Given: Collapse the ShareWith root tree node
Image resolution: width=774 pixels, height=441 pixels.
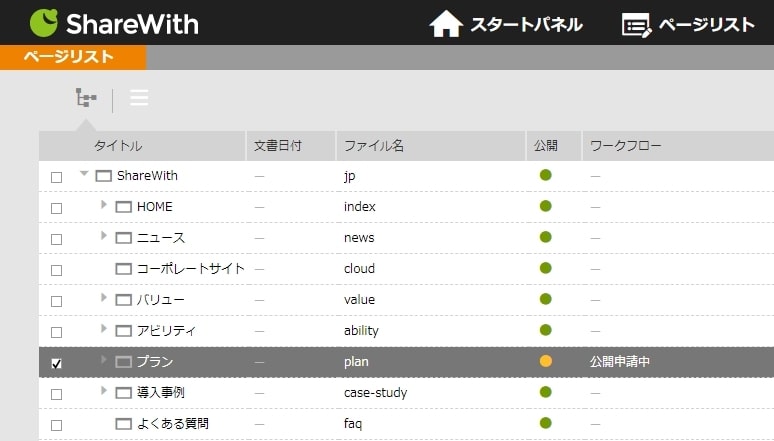Looking at the screenshot, I should click(x=84, y=175).
